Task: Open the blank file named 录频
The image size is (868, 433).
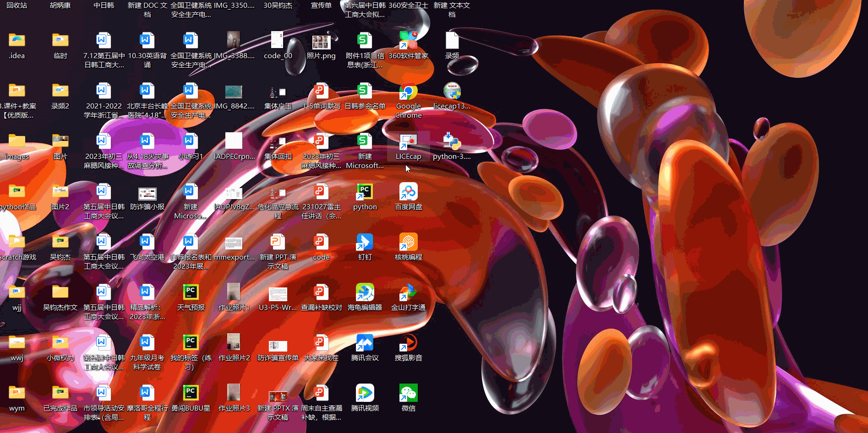Action: point(452,41)
